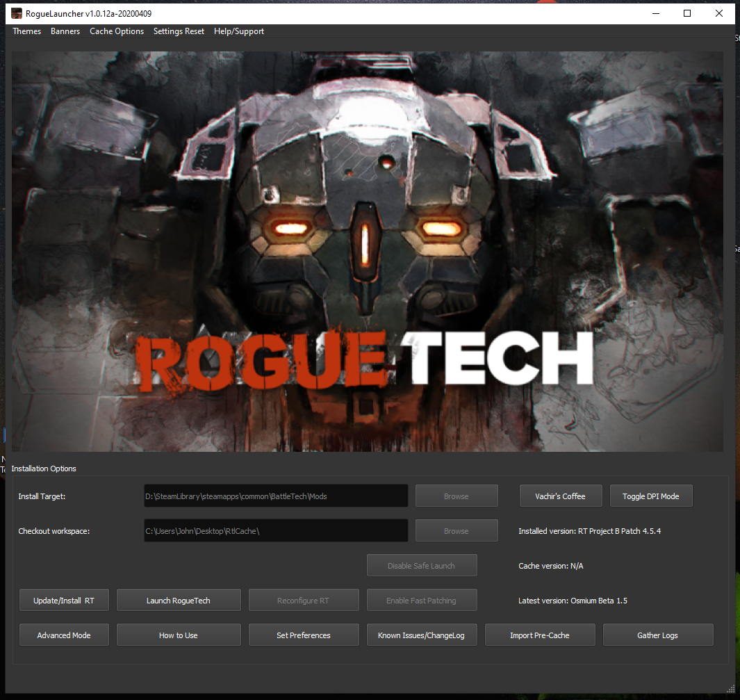Screen dimensions: 740x700
Task: Click the 'Install Target:' label
Action: coord(42,496)
